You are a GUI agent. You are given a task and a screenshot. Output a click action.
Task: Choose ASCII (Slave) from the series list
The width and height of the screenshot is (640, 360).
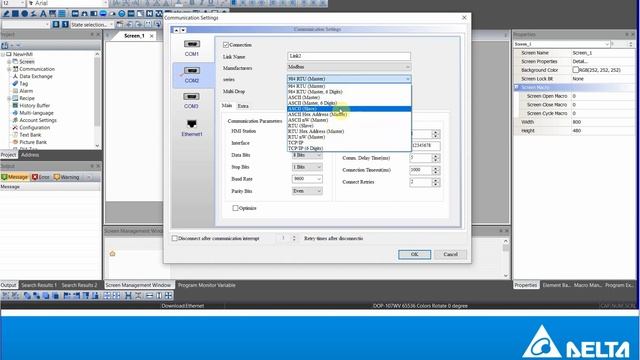tap(349, 109)
